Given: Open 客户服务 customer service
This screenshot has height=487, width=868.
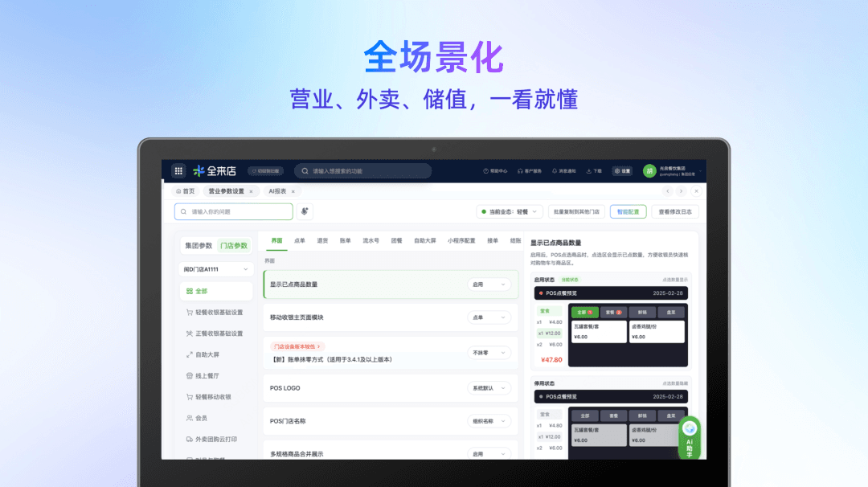Looking at the screenshot, I should [529, 171].
